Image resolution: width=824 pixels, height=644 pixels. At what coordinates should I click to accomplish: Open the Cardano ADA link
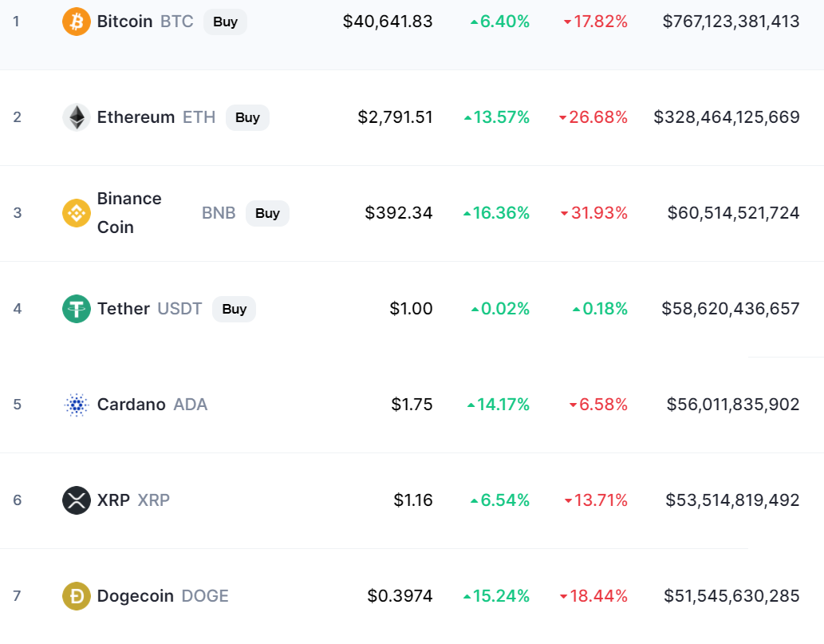point(152,405)
